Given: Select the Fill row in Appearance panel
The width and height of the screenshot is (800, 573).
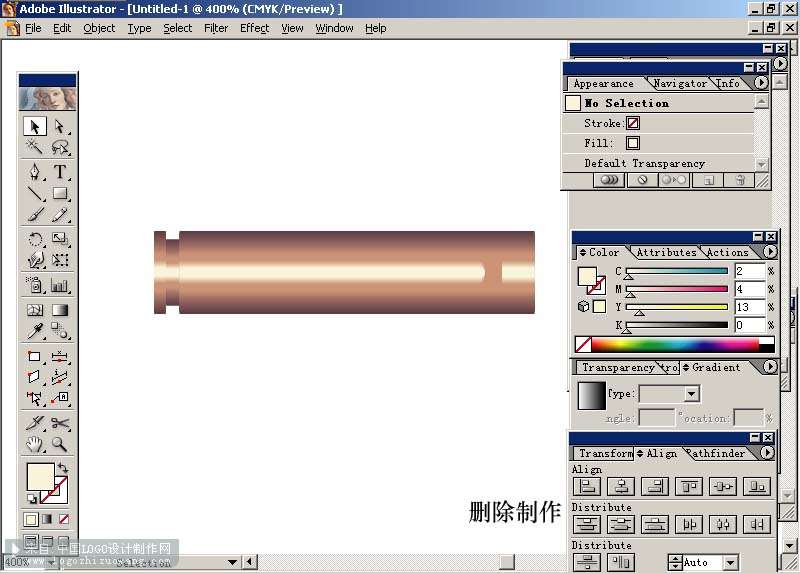Looking at the screenshot, I should click(658, 143).
